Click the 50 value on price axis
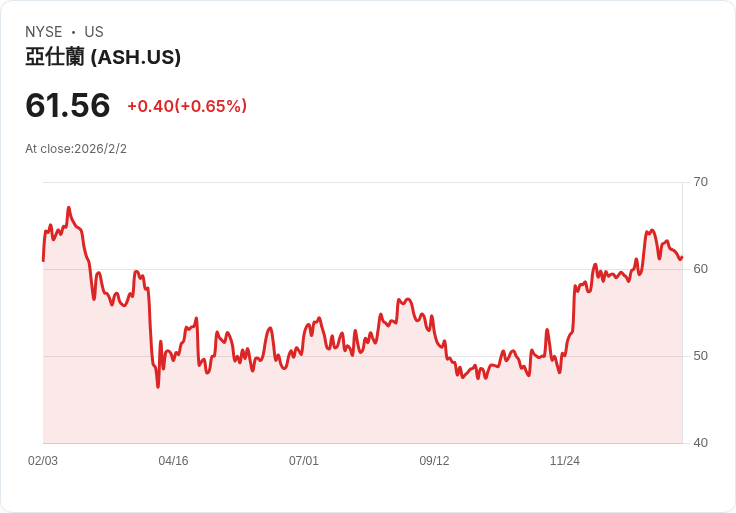 point(701,356)
